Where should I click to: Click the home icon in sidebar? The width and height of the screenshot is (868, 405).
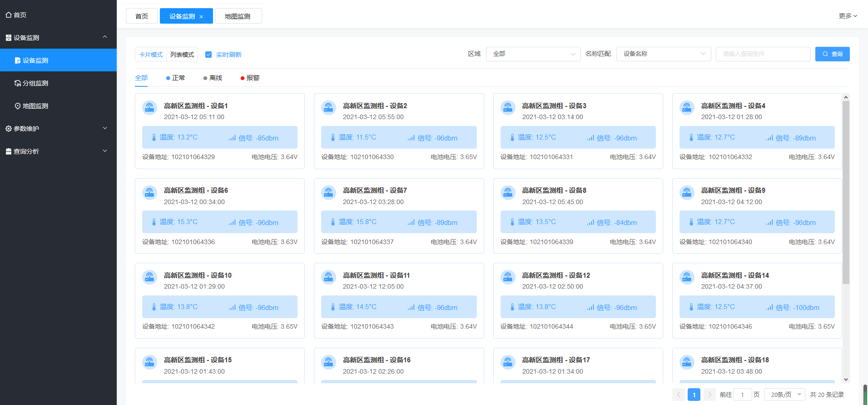pyautogui.click(x=9, y=15)
